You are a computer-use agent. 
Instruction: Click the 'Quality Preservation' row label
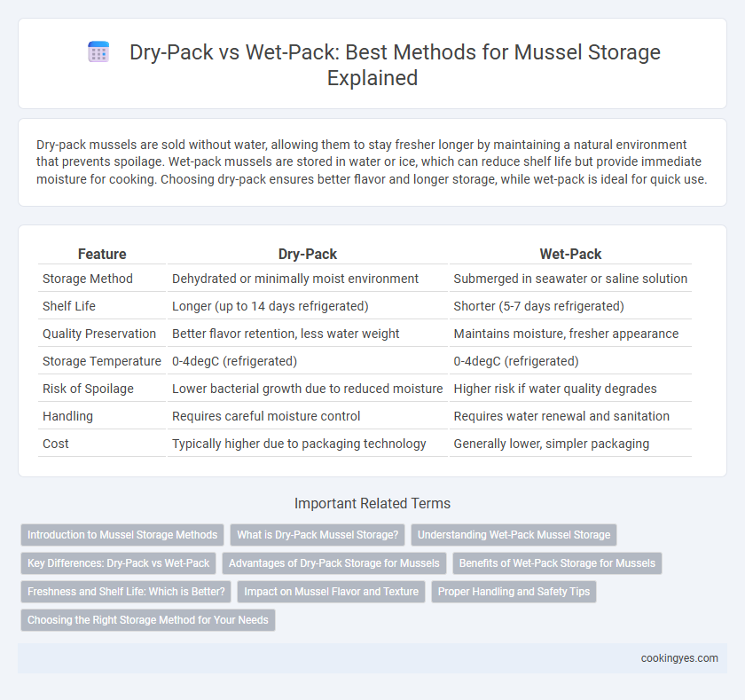point(98,334)
